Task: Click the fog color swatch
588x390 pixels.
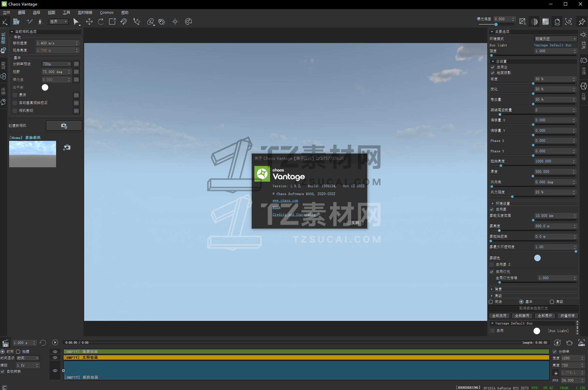Action: [537, 258]
